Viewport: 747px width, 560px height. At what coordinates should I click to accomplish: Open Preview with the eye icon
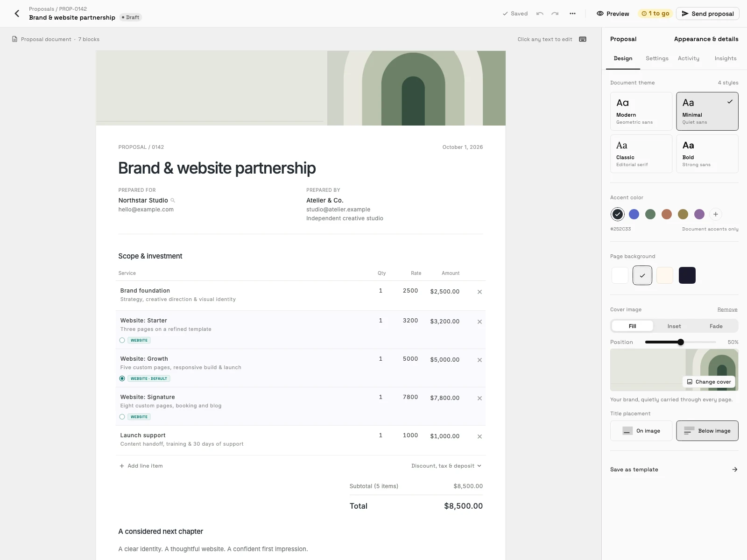tap(613, 14)
